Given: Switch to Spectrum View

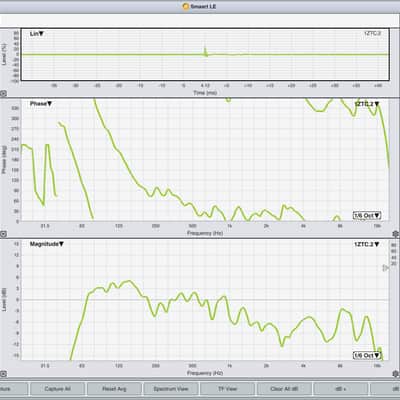Looking at the screenshot, I should point(171,389).
